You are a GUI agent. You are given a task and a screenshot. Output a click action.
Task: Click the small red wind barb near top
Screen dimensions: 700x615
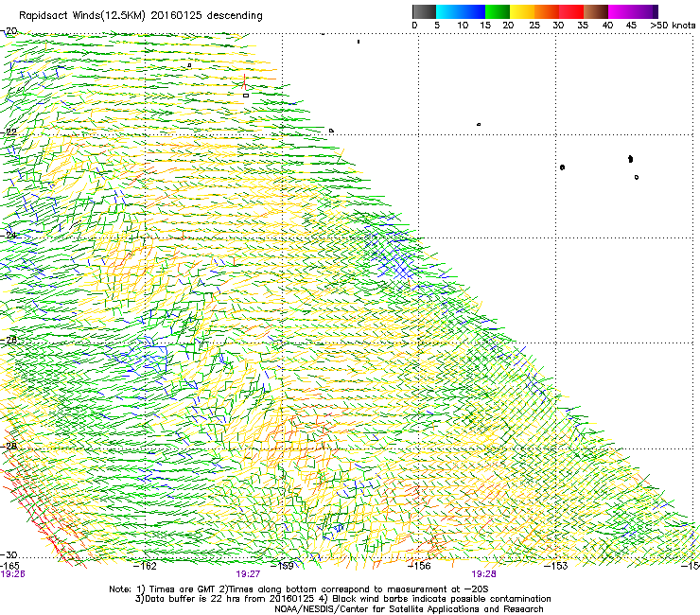(244, 81)
